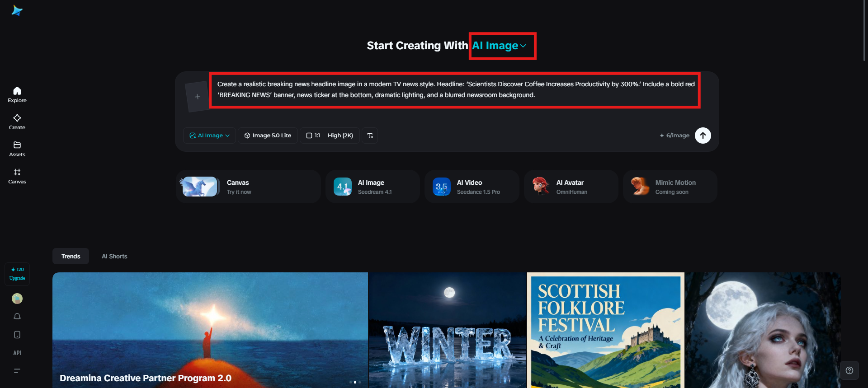Open the AI Image heading dropdown
The height and width of the screenshot is (388, 868).
[500, 46]
